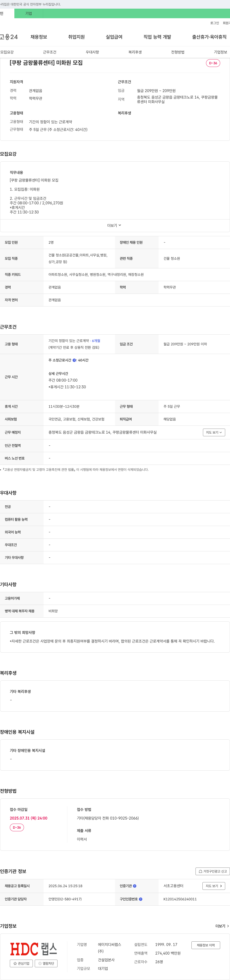Click D-36 badge under 접수 마감일

click(17, 827)
